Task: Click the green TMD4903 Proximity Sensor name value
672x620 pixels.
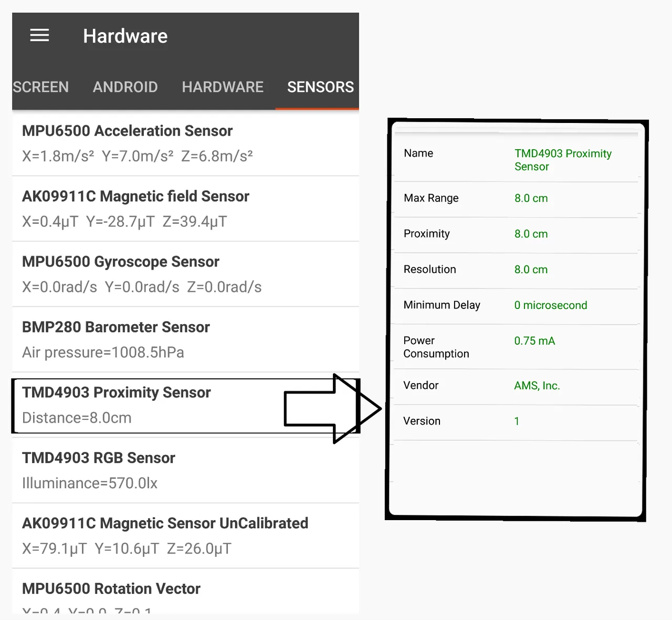Action: 563,160
